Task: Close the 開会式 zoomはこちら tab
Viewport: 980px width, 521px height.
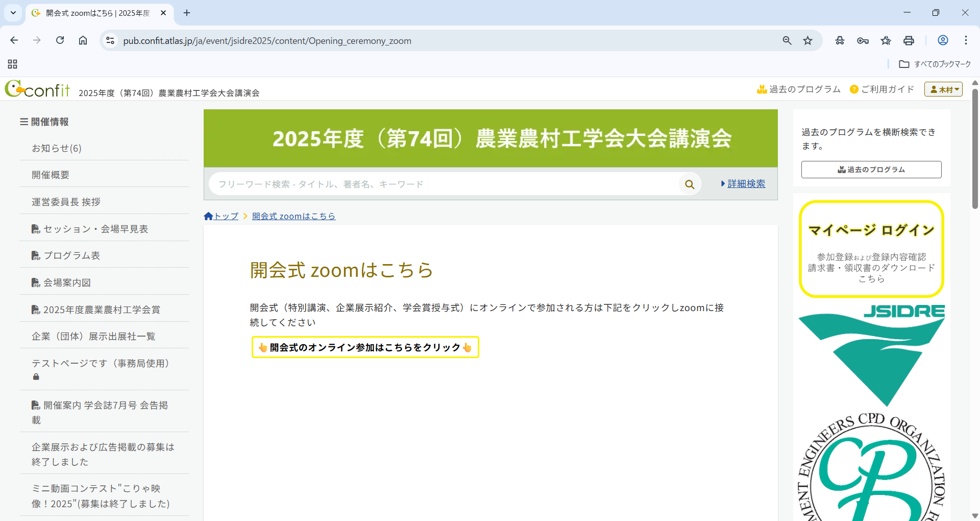Action: (163, 13)
